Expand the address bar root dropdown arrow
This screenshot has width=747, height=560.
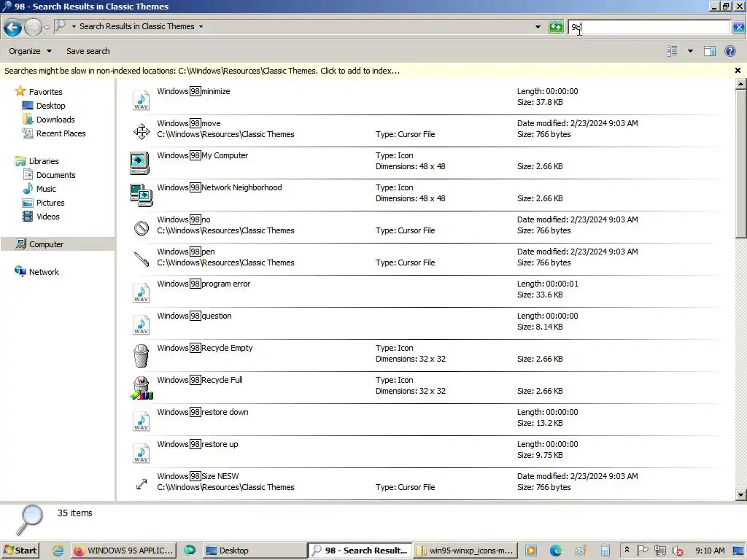pos(74,27)
